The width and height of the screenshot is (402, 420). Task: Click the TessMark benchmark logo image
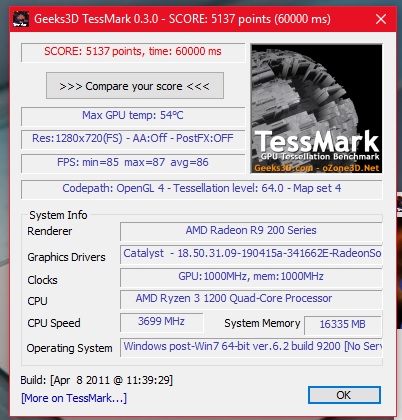316,109
